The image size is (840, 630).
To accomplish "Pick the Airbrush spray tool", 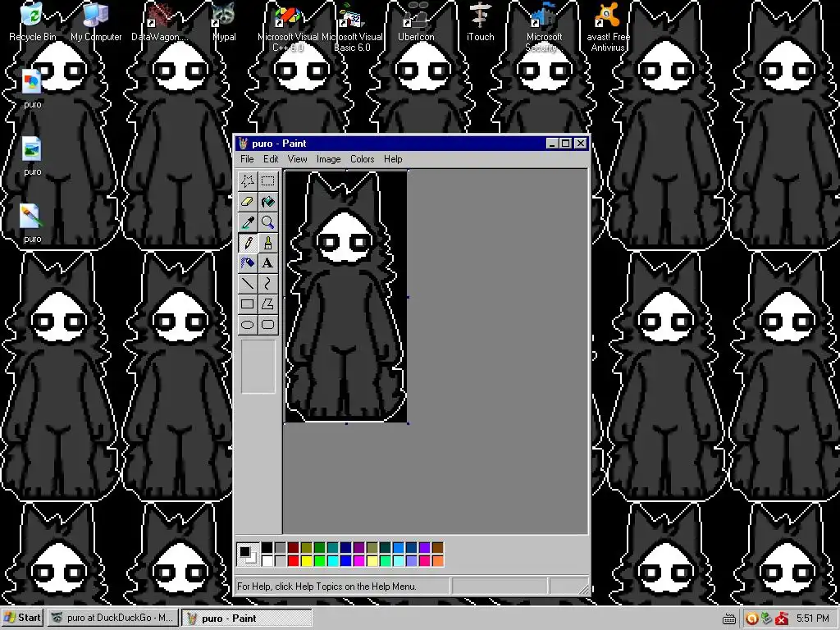I will (248, 263).
